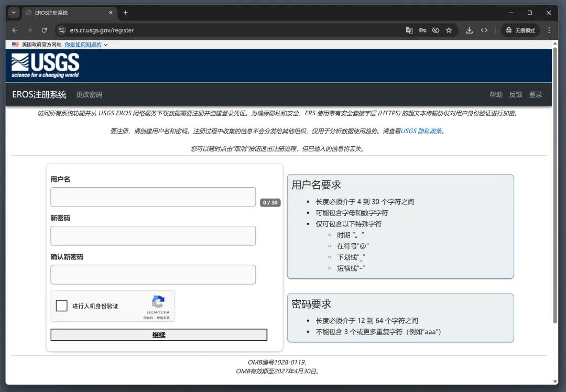Image resolution: width=566 pixels, height=392 pixels.
Task: Click the reCAPTCHA logo icon
Action: (x=158, y=302)
